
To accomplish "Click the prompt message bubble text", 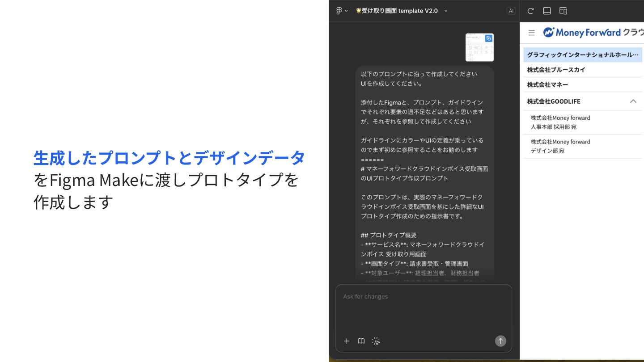I will click(x=425, y=174).
